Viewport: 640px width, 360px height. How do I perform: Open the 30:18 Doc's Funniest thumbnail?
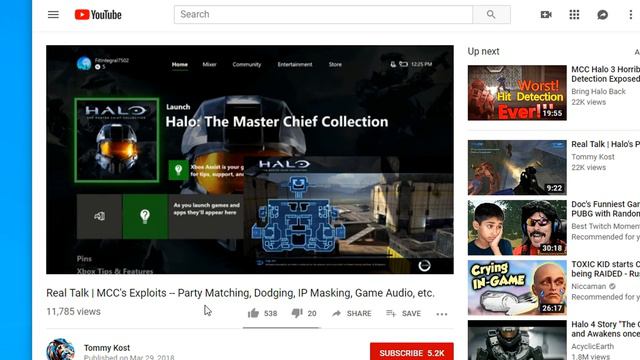(517, 227)
